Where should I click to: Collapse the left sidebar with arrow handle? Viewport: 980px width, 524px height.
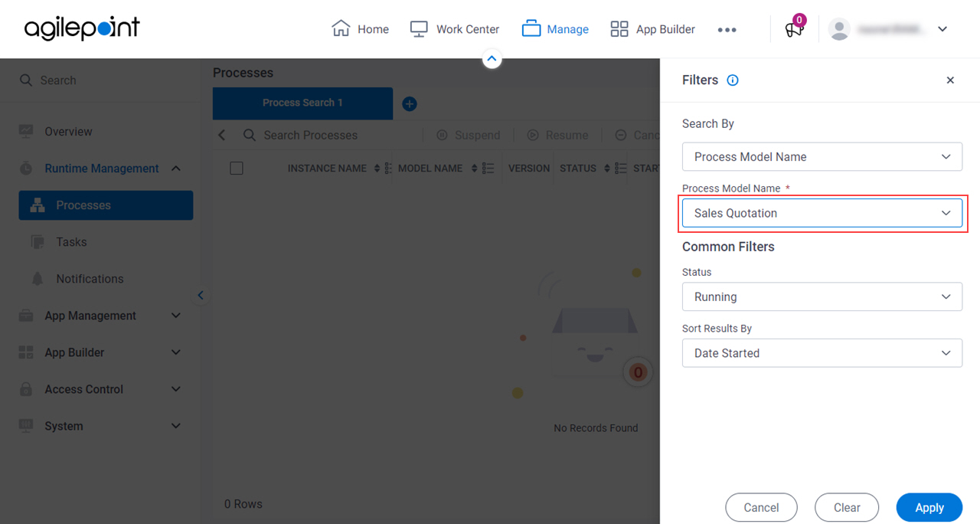tap(201, 295)
